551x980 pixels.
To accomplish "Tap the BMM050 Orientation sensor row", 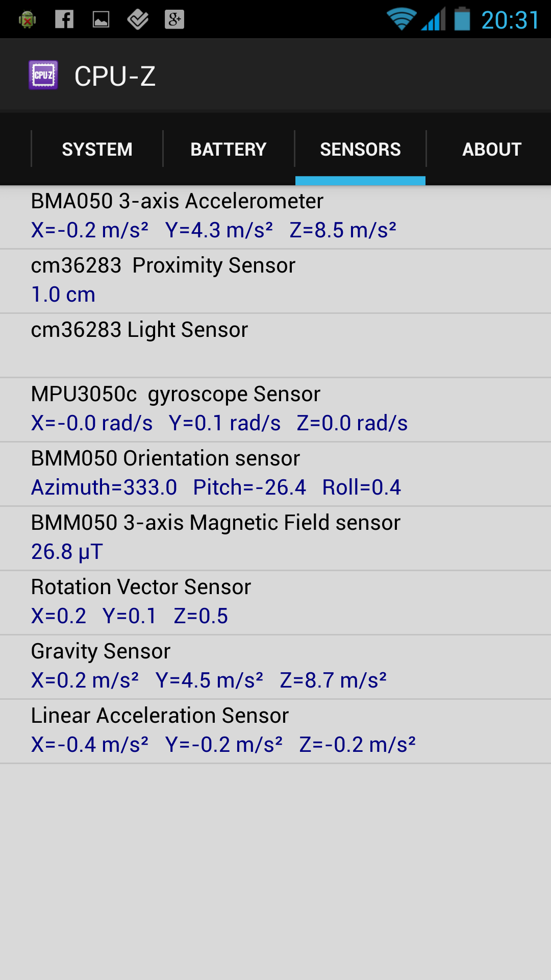I will tap(275, 474).
